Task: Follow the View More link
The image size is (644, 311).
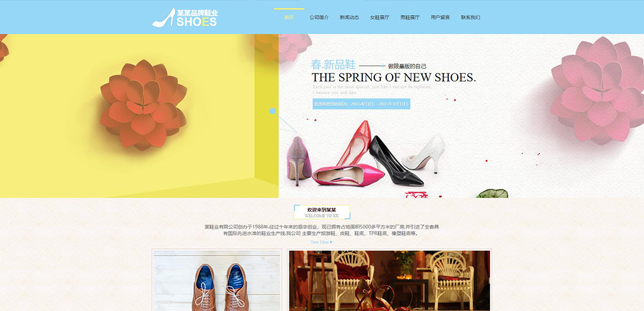Action: (x=322, y=242)
